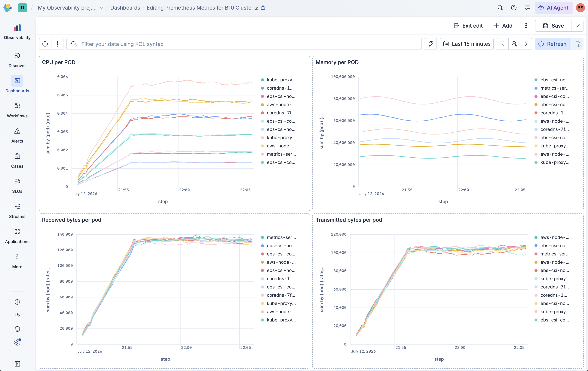Open global search magnifier icon
This screenshot has width=588, height=371.
[x=500, y=8]
